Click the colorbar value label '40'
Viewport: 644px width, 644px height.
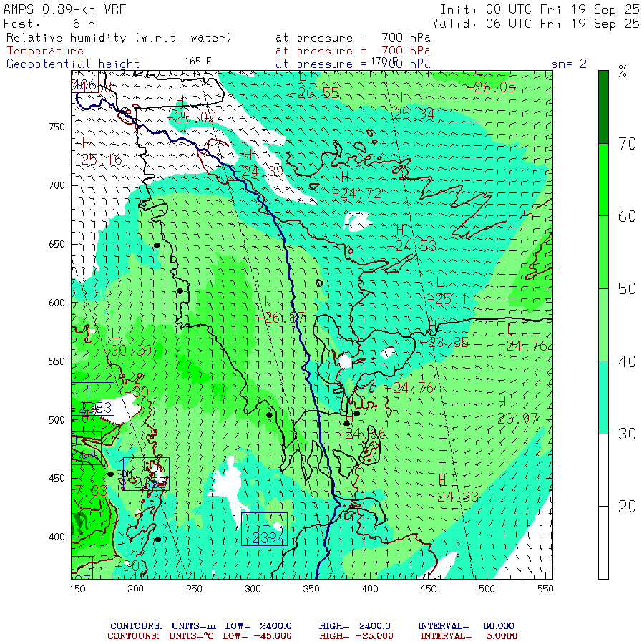(x=627, y=361)
